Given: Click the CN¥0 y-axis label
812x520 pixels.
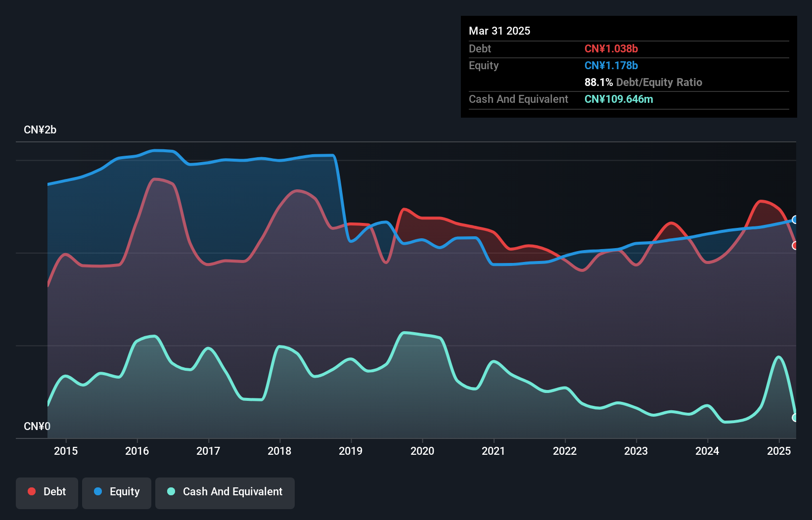Looking at the screenshot, I should point(37,426).
